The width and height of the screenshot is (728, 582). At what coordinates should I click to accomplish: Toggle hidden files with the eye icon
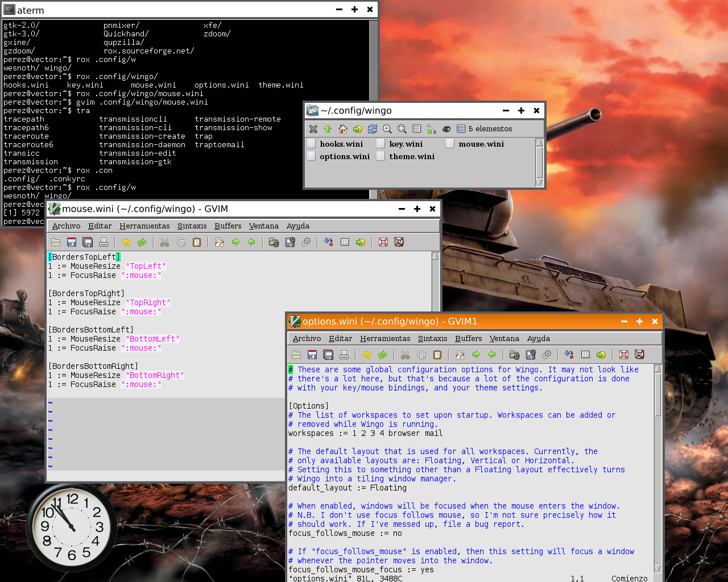tap(446, 129)
